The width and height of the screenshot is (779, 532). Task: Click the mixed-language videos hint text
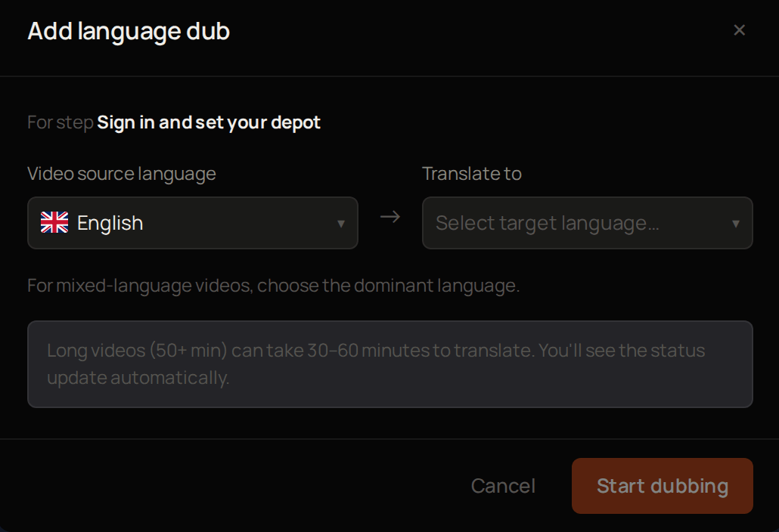(x=274, y=286)
